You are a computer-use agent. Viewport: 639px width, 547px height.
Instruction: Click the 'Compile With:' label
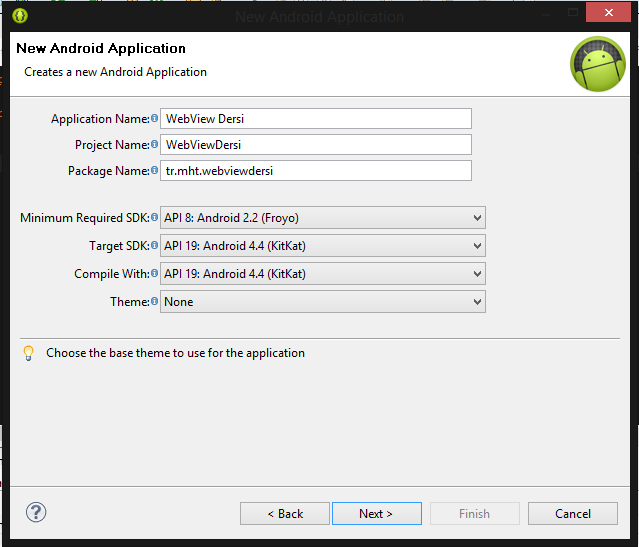pos(112,274)
